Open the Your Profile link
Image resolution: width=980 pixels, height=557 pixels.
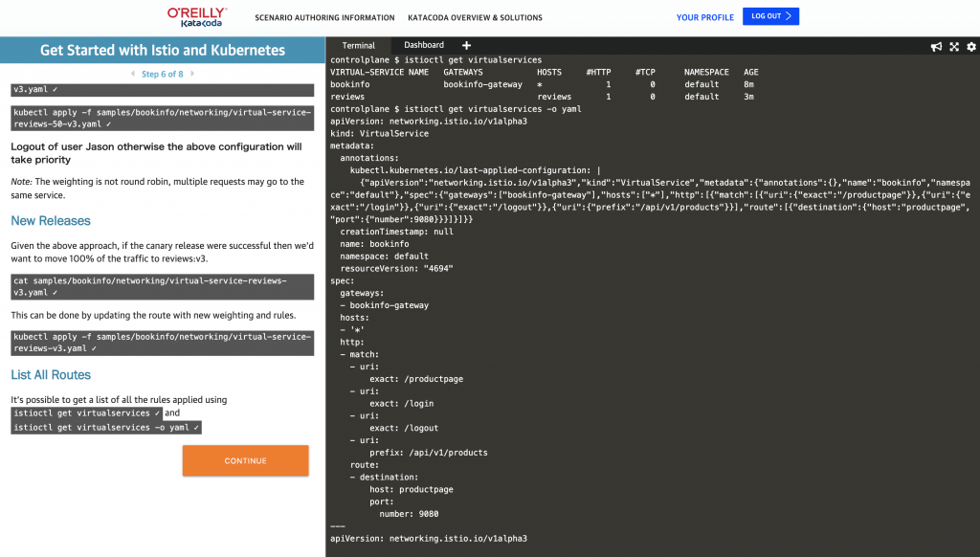[705, 17]
